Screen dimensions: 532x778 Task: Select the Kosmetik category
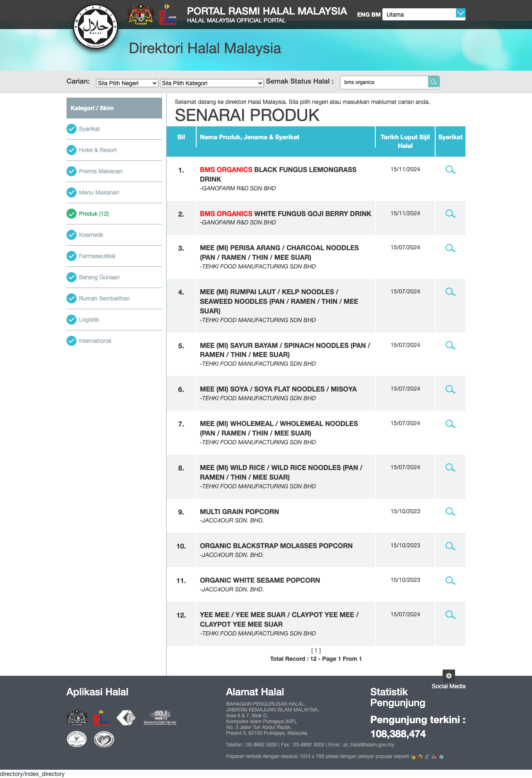tap(91, 235)
